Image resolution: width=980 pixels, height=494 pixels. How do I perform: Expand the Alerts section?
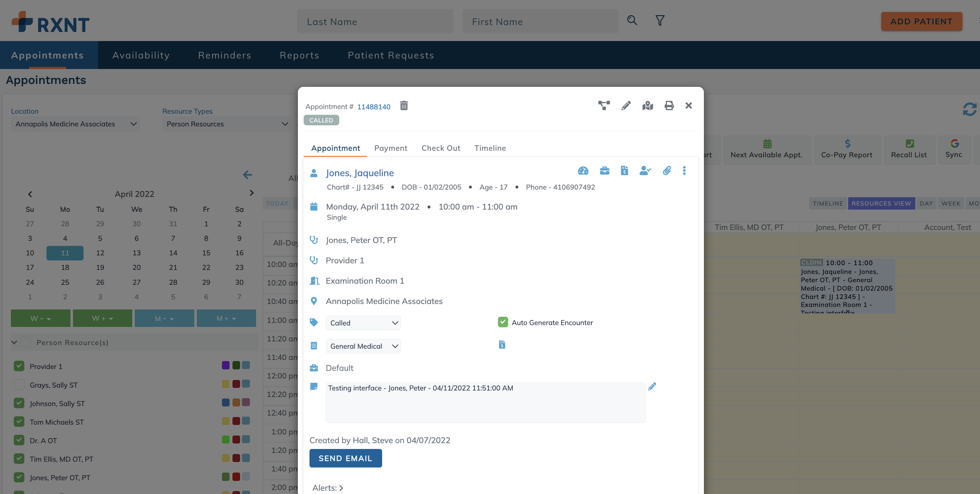point(328,488)
